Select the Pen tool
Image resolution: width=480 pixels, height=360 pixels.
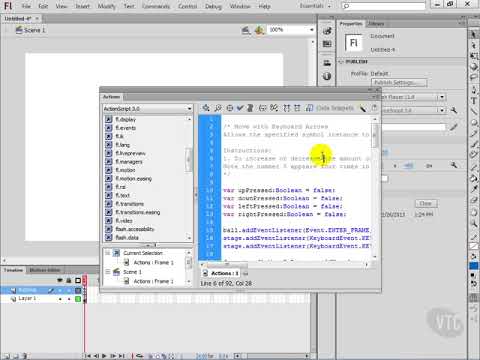point(474,89)
